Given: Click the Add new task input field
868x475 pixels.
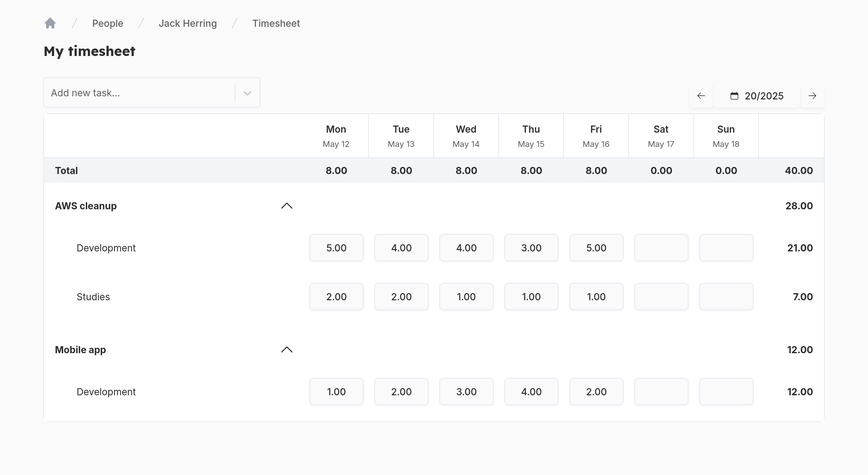Looking at the screenshot, I should [x=139, y=93].
